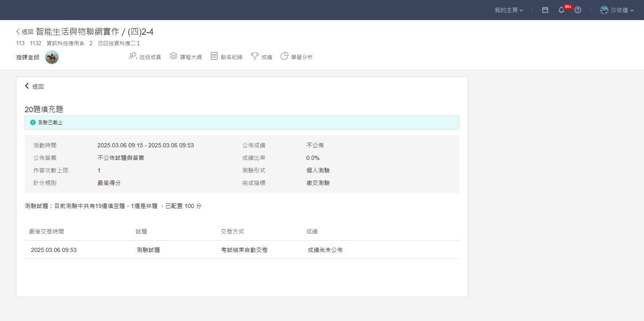The width and height of the screenshot is (644, 321).
Task: Select the 2025.03.06 09:53 submission row timestamp
Action: (x=54, y=250)
